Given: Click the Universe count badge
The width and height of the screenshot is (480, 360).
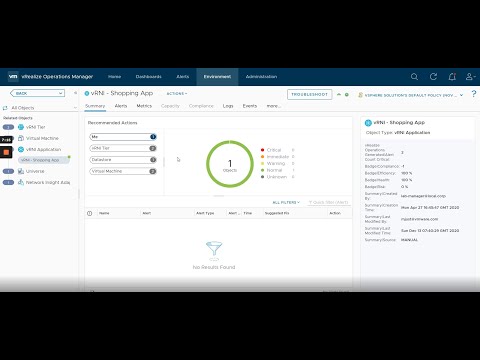Looking at the screenshot, I should pyautogui.click(x=8, y=171).
